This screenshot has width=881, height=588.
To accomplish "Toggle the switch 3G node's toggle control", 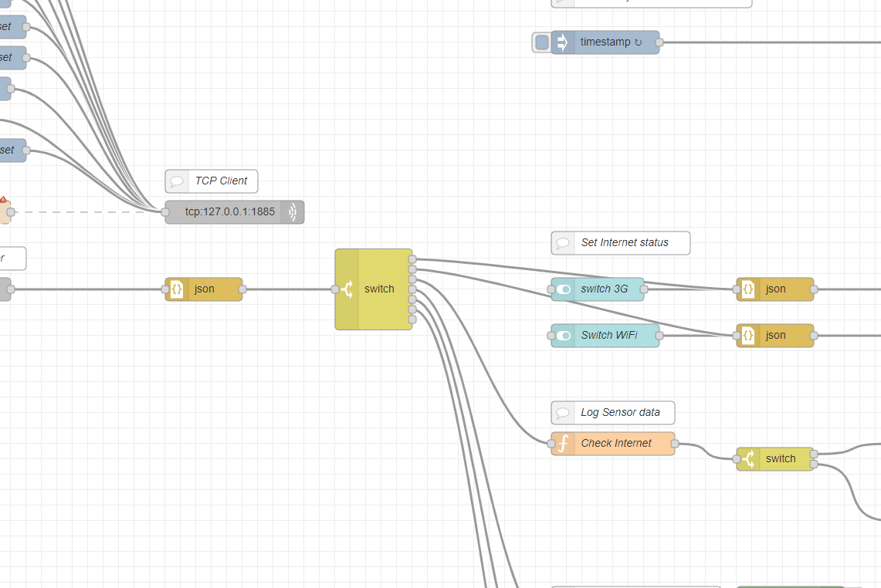I will click(x=562, y=289).
